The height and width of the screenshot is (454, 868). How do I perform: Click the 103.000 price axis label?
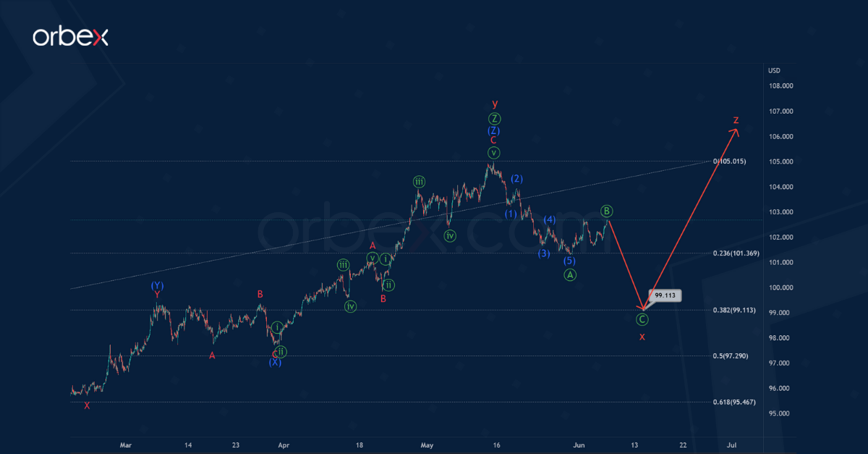point(781,212)
